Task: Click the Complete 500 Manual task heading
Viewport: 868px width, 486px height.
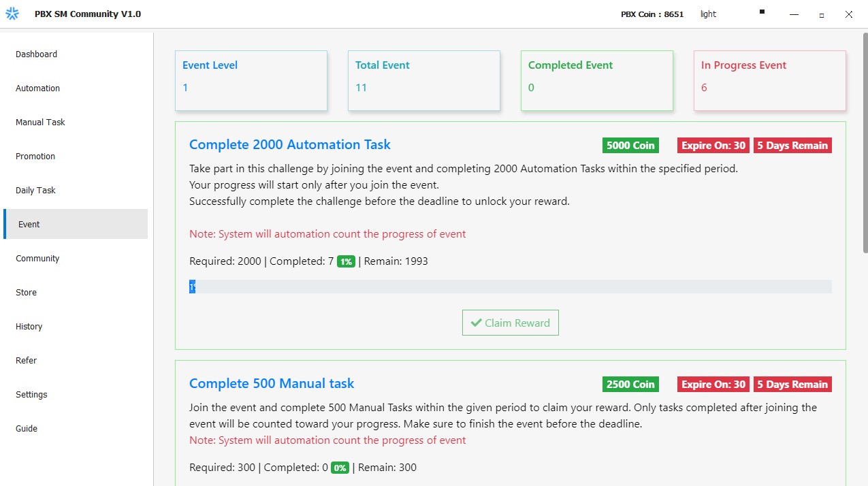Action: (x=272, y=384)
